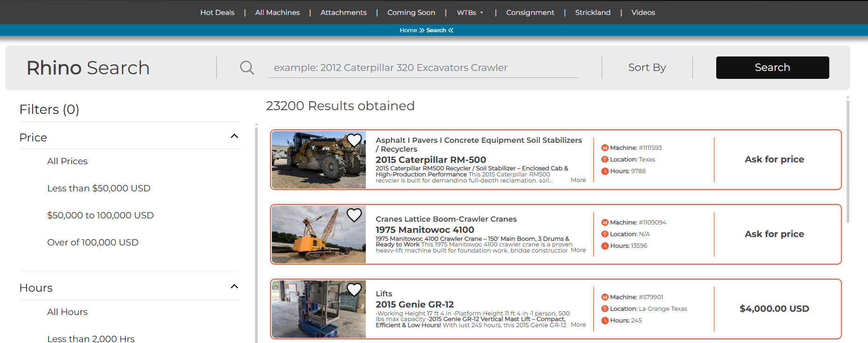Open the 2015 Caterpillar RM-500 listing title
Image resolution: width=868 pixels, height=343 pixels.
pyautogui.click(x=431, y=160)
